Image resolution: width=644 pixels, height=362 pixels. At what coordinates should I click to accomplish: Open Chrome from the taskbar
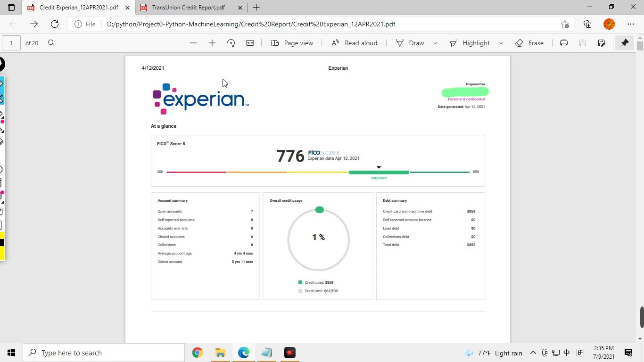[x=197, y=353]
